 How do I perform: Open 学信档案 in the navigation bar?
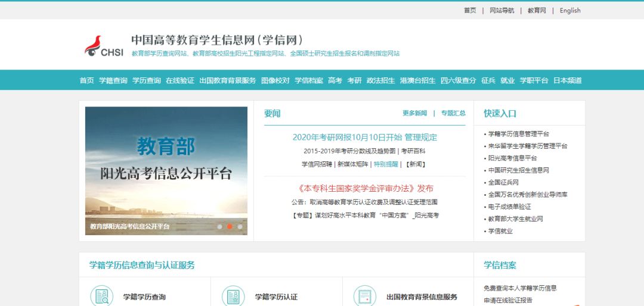point(309,80)
